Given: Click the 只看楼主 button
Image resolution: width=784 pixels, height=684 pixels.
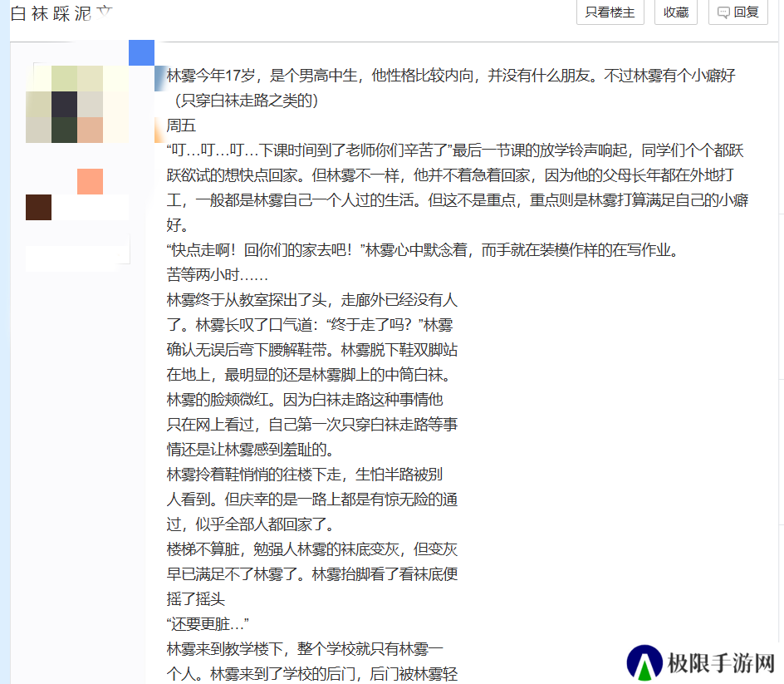Looking at the screenshot, I should click(610, 12).
